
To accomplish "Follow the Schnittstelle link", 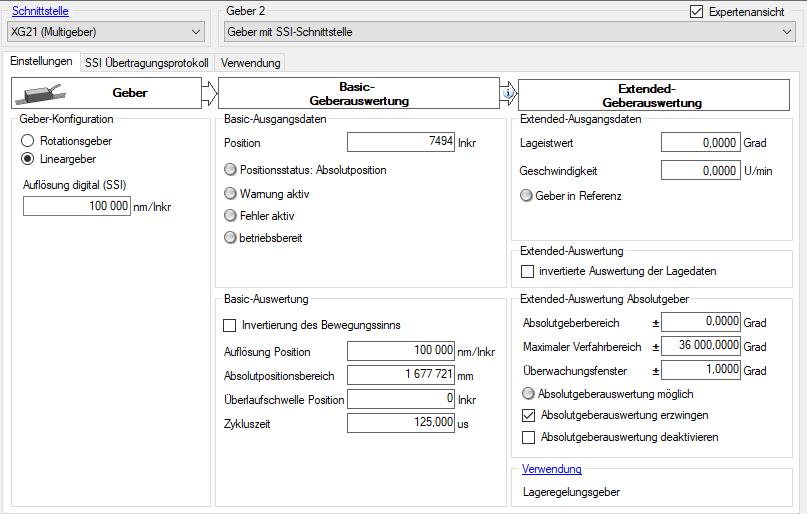I will pos(40,11).
